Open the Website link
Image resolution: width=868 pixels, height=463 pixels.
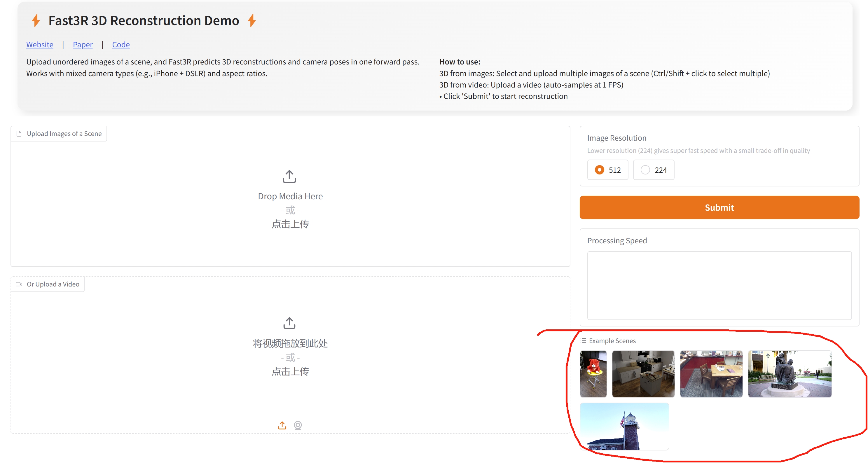point(40,44)
